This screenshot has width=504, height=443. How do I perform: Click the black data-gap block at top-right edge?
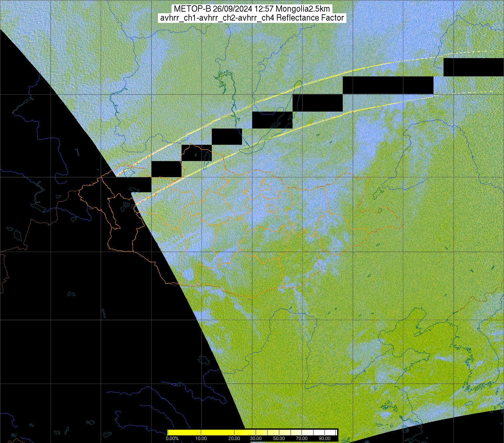(473, 67)
